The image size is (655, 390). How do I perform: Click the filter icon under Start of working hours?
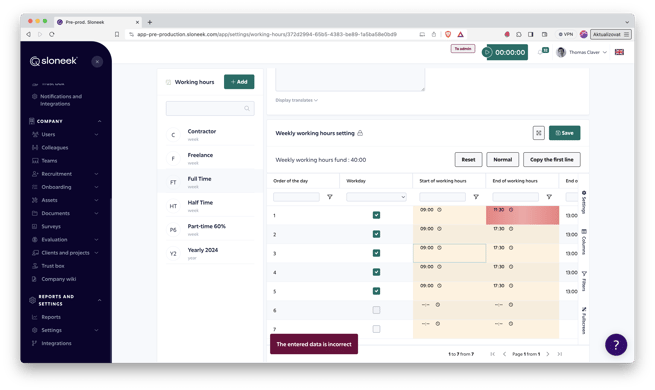476,197
